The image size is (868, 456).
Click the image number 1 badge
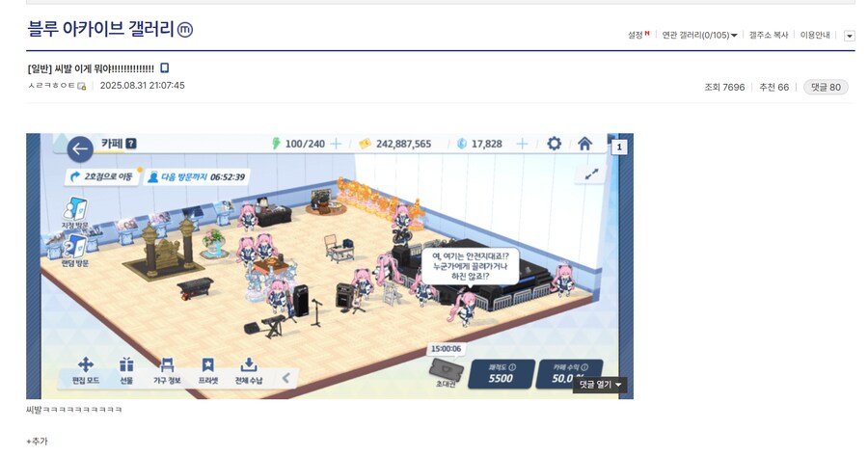point(619,148)
